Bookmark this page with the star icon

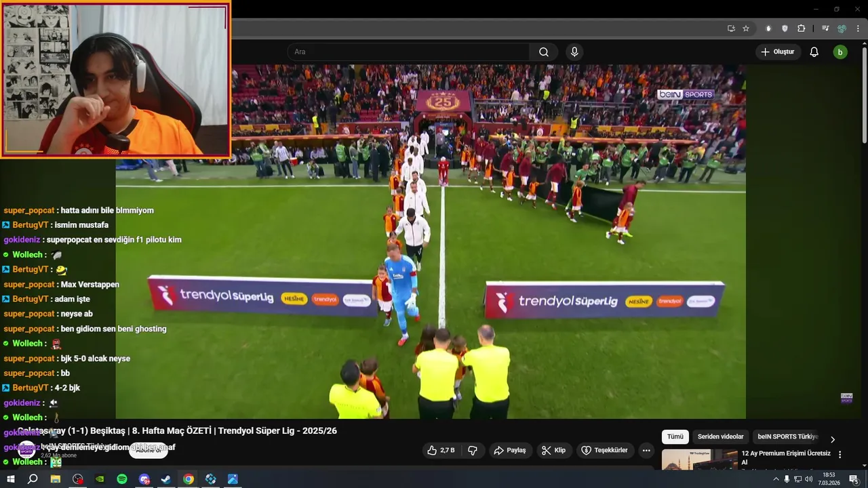click(x=746, y=28)
